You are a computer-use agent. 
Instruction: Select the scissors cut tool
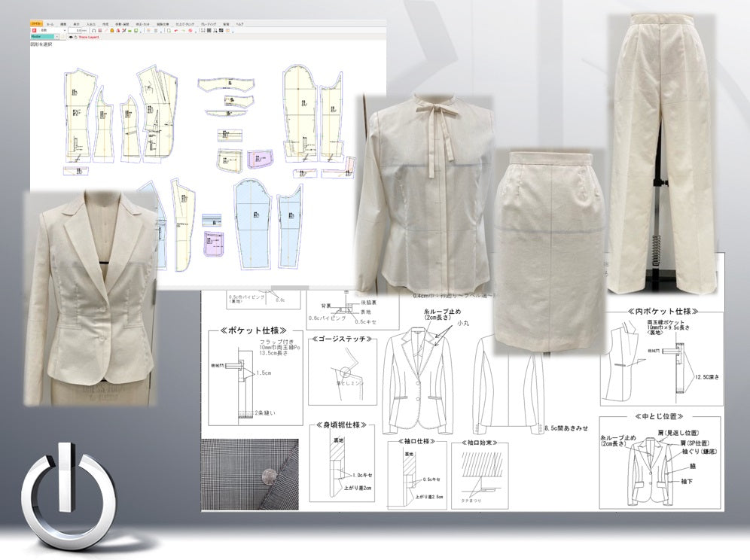(x=124, y=31)
